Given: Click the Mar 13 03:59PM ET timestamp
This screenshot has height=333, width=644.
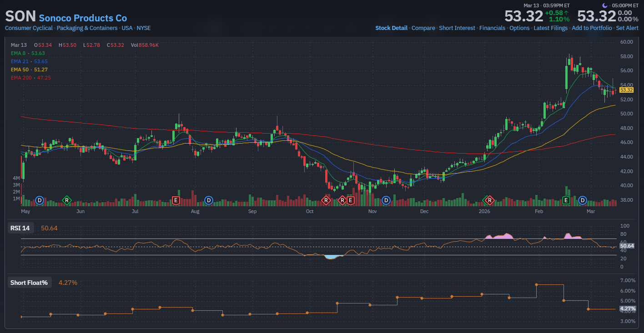Looking at the screenshot, I should pos(547,5).
